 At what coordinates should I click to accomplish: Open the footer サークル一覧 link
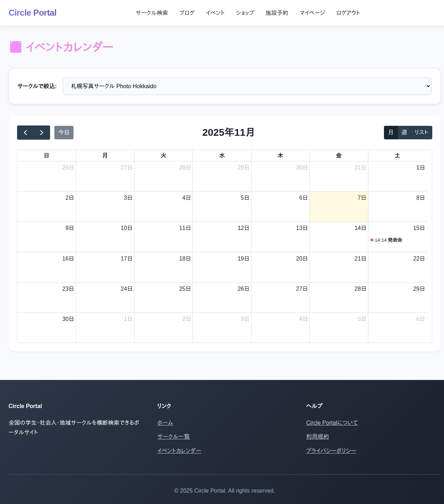[x=173, y=436]
